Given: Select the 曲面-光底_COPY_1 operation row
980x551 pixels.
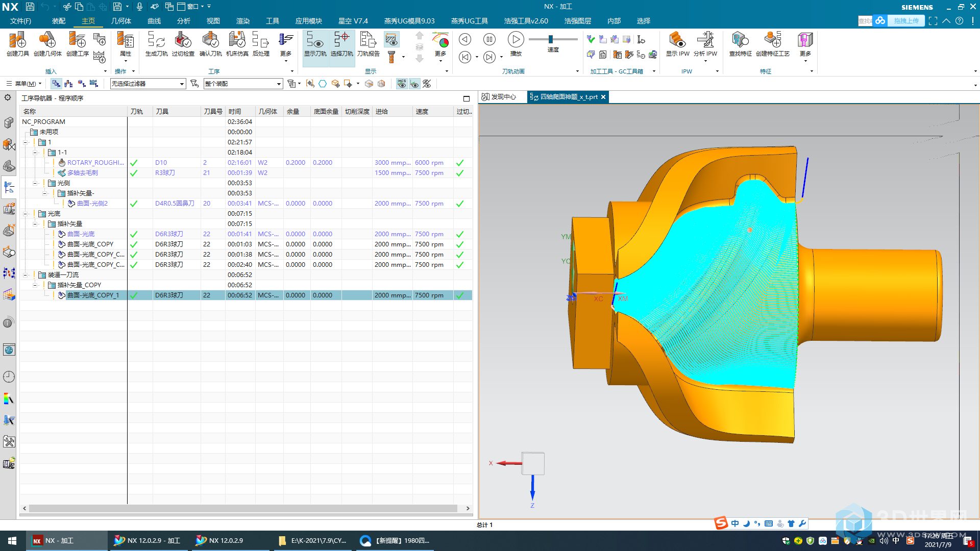Looking at the screenshot, I should coord(246,295).
